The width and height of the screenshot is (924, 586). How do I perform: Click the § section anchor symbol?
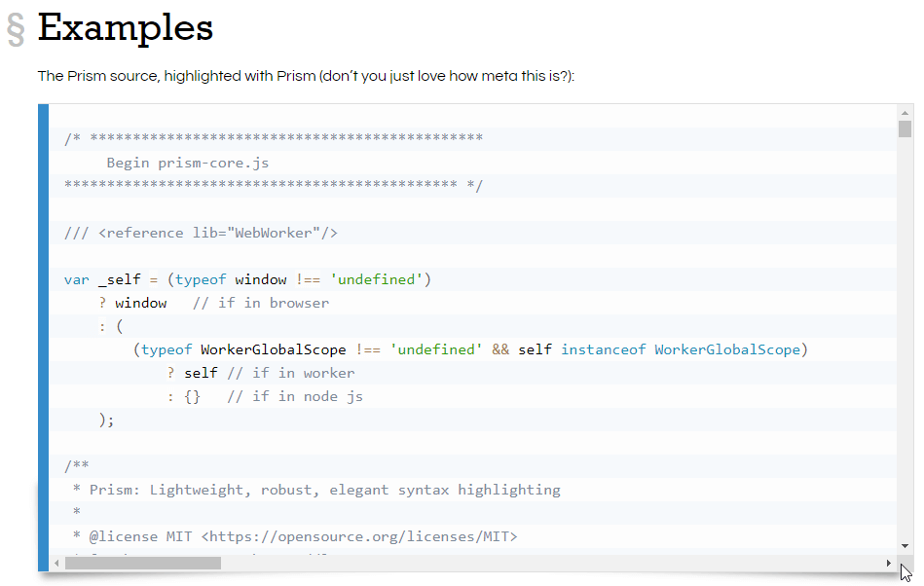tap(16, 29)
